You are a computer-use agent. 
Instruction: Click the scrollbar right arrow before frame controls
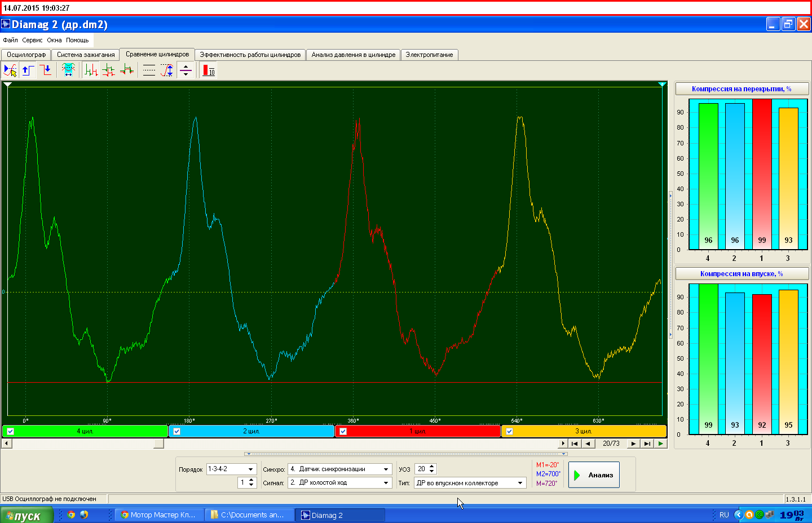(x=563, y=444)
